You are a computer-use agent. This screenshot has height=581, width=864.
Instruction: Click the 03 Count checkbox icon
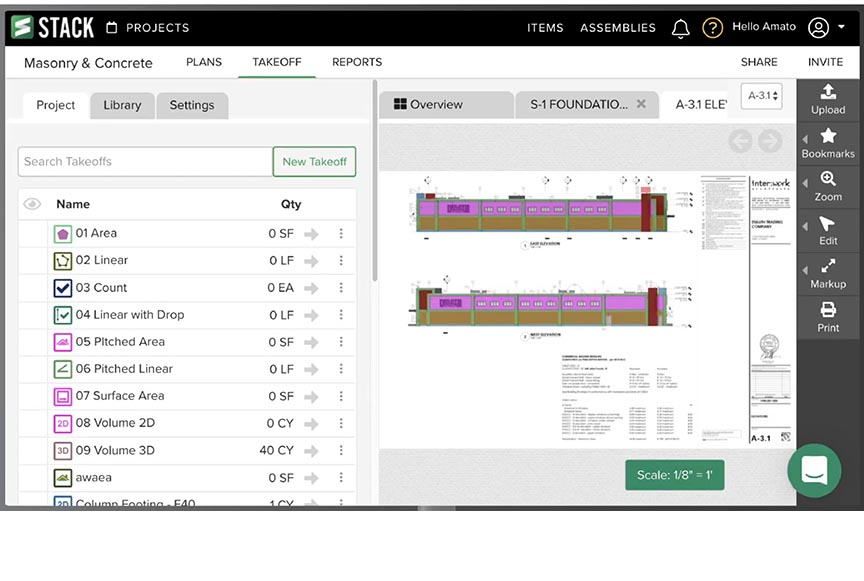(x=63, y=288)
